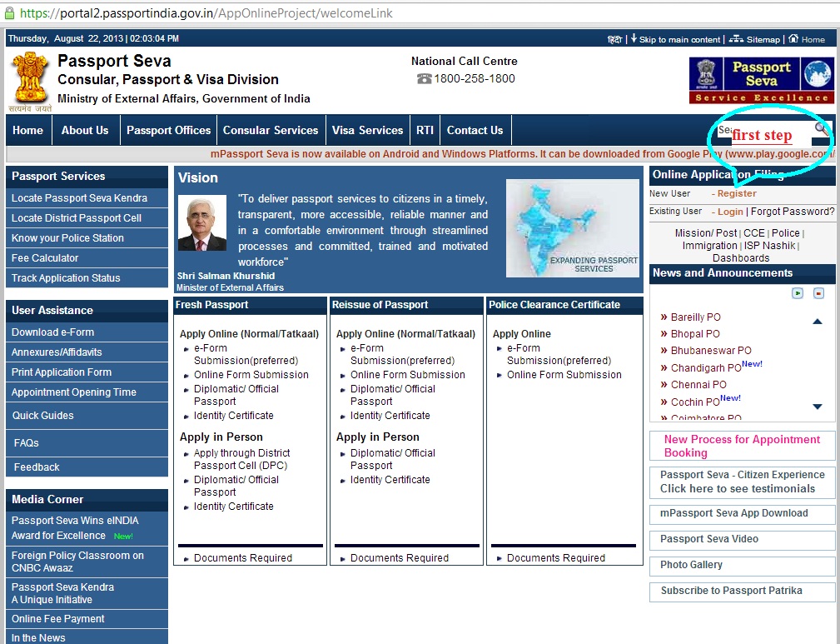Open Know your Police Station
This screenshot has width=840, height=644.
[87, 238]
